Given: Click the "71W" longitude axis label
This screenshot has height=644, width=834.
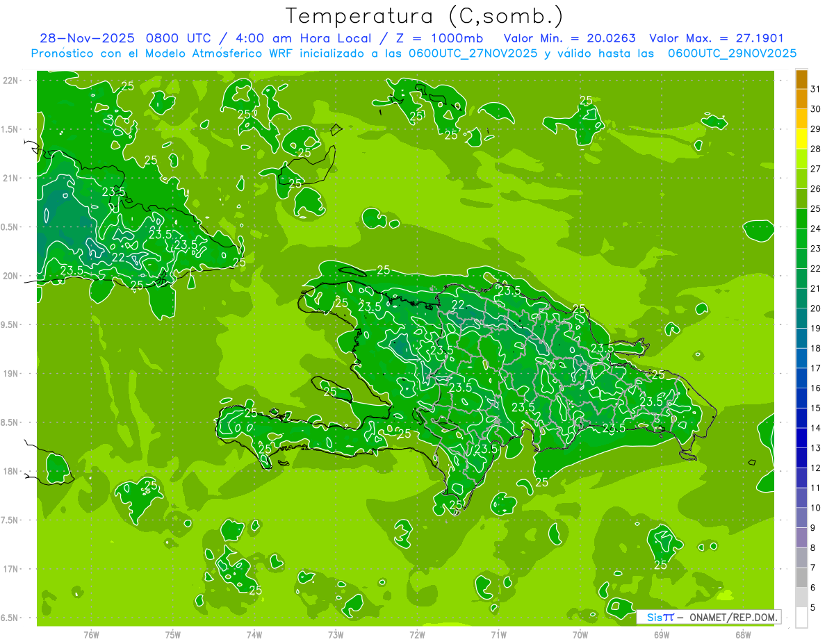Looking at the screenshot, I should point(498,635).
